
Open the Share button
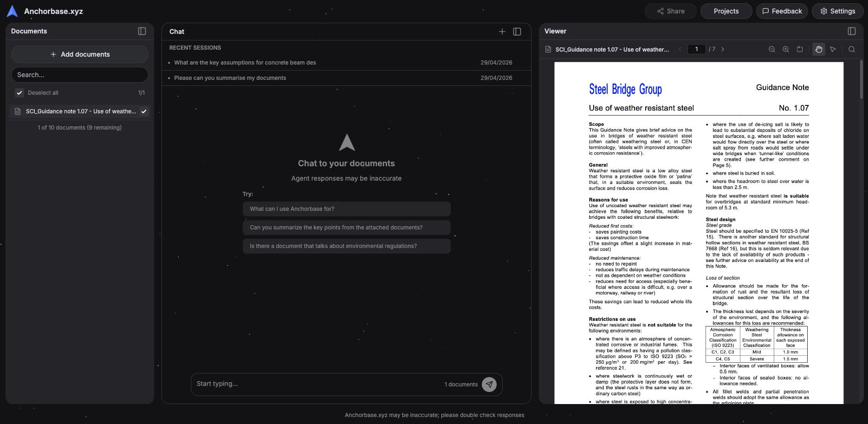pyautogui.click(x=671, y=11)
